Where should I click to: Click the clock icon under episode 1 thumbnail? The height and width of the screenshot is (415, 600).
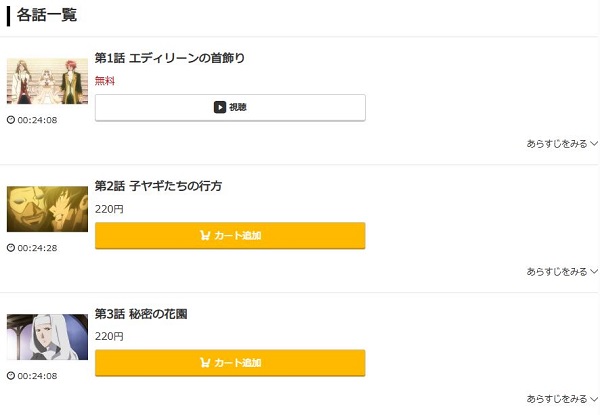click(11, 120)
